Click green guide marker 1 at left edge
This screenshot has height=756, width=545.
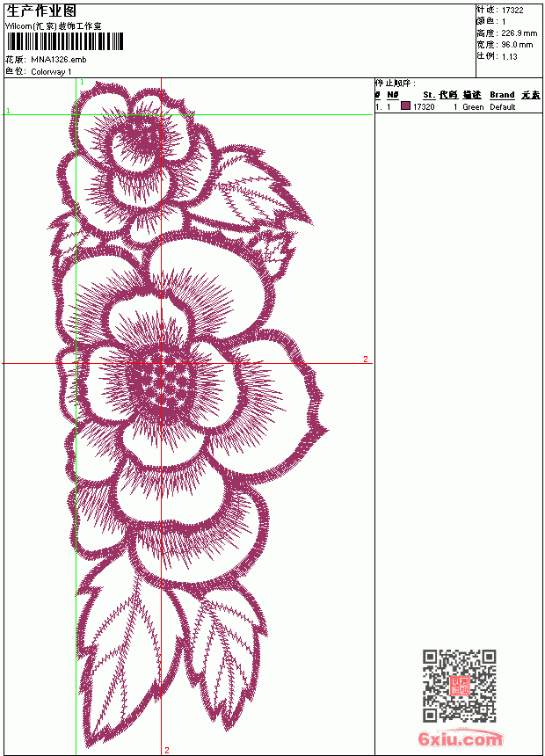pos(8,111)
